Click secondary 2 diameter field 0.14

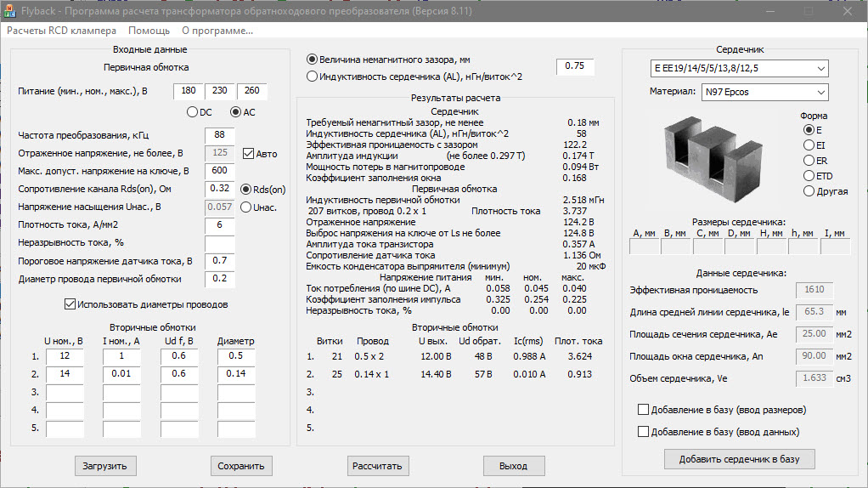tap(236, 374)
